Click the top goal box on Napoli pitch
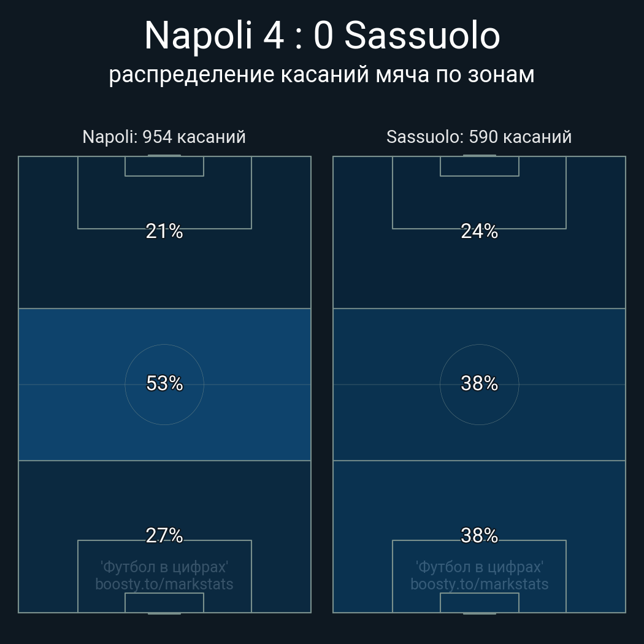Screen dimensions: 644x644 [x=164, y=166]
